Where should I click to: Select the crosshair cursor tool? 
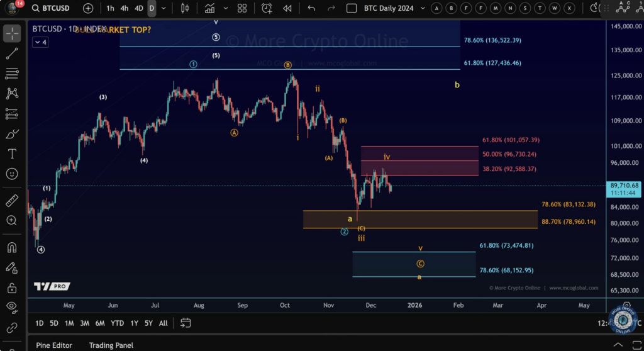[x=12, y=33]
